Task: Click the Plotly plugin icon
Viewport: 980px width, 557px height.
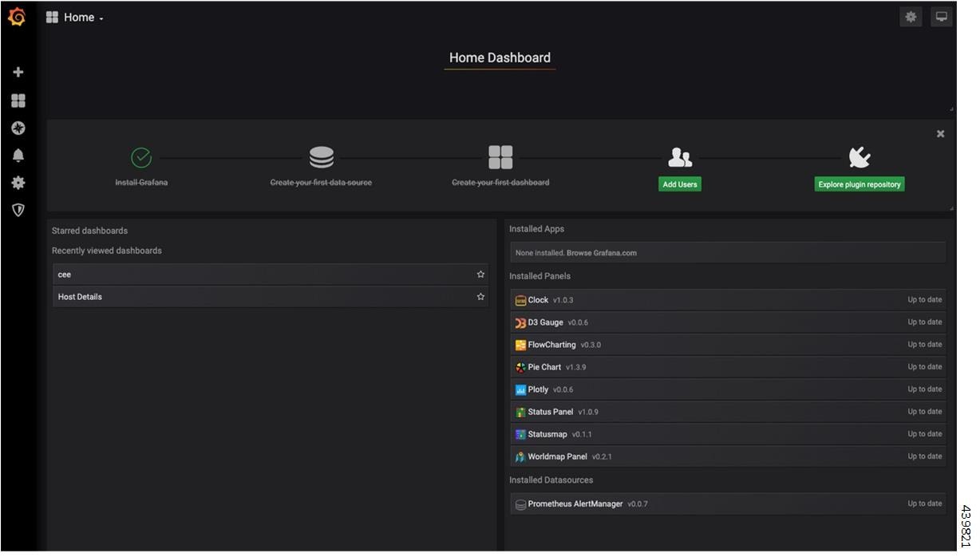Action: pos(520,389)
